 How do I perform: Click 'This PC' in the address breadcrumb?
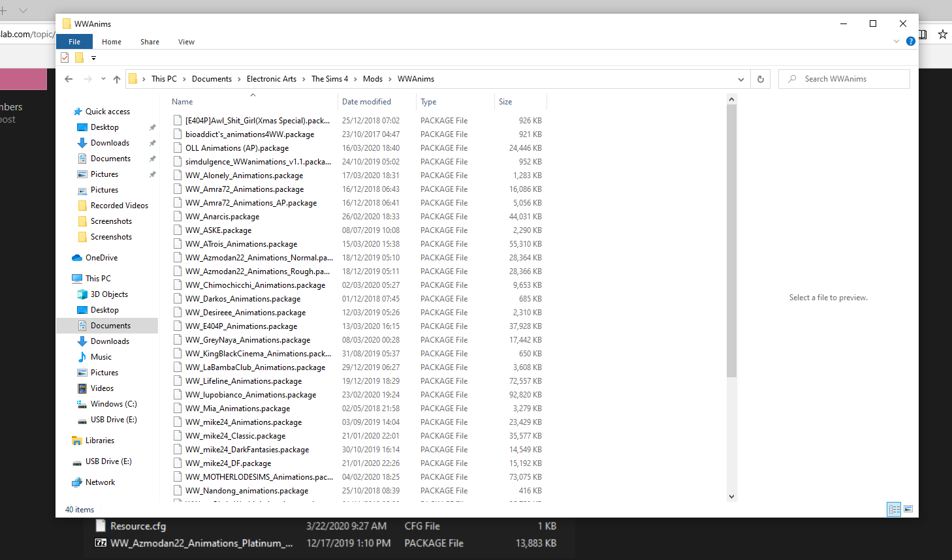(x=164, y=79)
